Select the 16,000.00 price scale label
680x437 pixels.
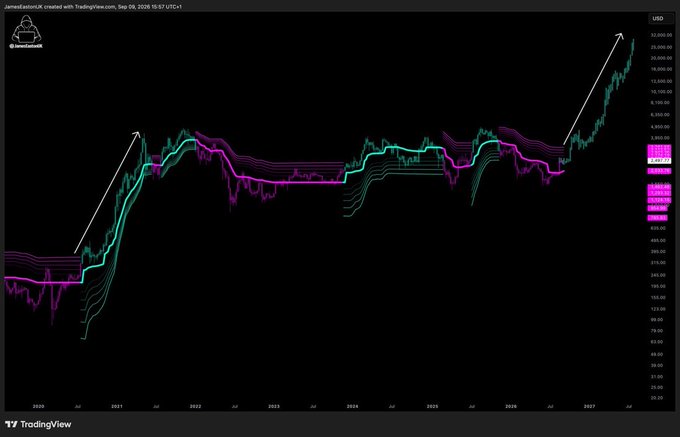[x=660, y=69]
